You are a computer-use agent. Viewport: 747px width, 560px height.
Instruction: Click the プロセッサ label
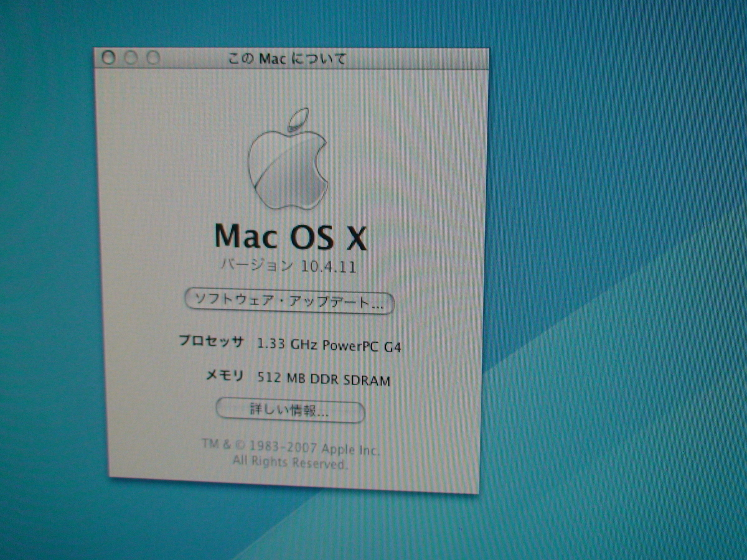(211, 342)
